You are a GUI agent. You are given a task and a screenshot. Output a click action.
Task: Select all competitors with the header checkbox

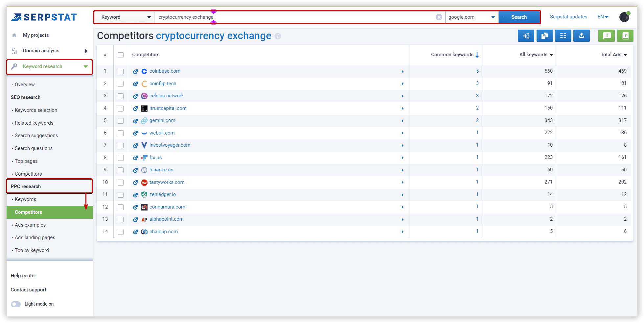(x=121, y=55)
